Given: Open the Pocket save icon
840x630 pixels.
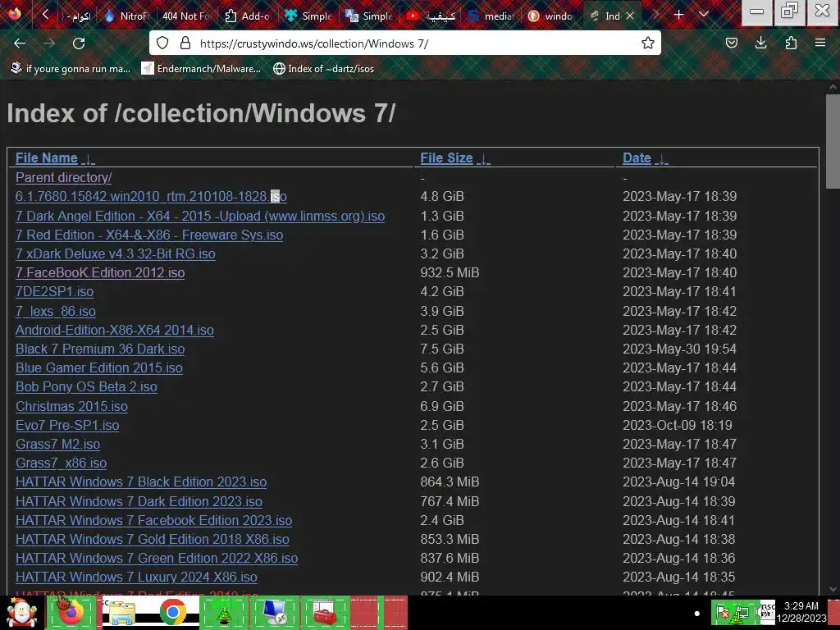Looking at the screenshot, I should point(731,43).
